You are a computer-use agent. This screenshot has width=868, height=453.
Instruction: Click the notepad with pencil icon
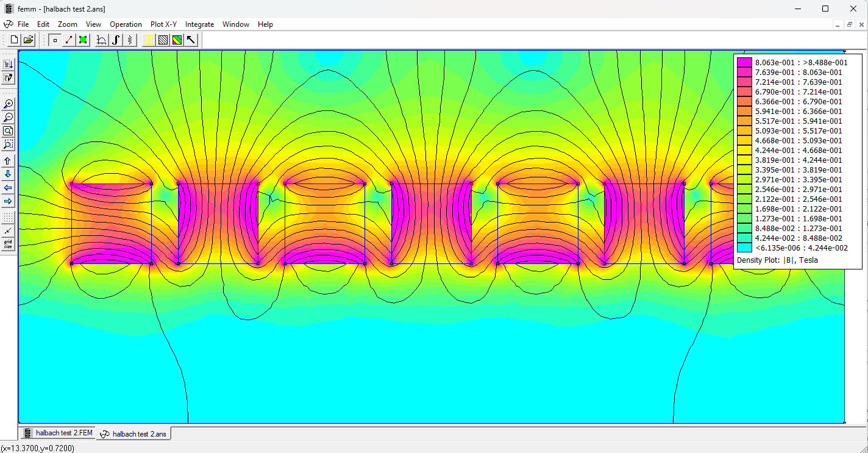pos(8,78)
